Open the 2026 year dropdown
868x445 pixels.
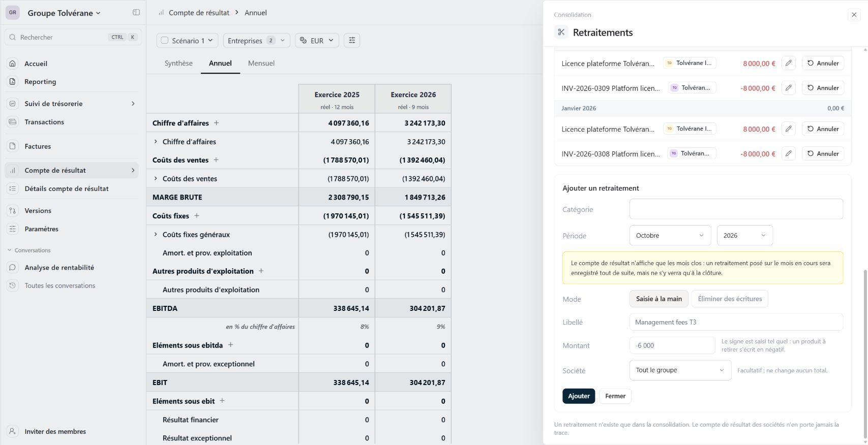tap(745, 236)
